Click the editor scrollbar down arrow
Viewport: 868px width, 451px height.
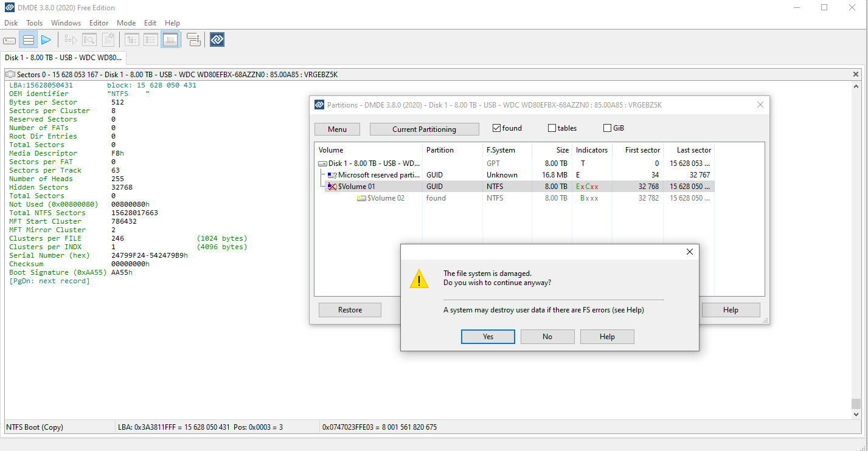coord(856,414)
